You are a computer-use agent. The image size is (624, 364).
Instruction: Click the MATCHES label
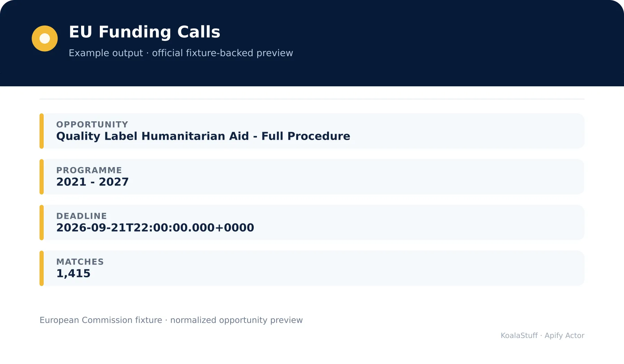[x=80, y=262]
